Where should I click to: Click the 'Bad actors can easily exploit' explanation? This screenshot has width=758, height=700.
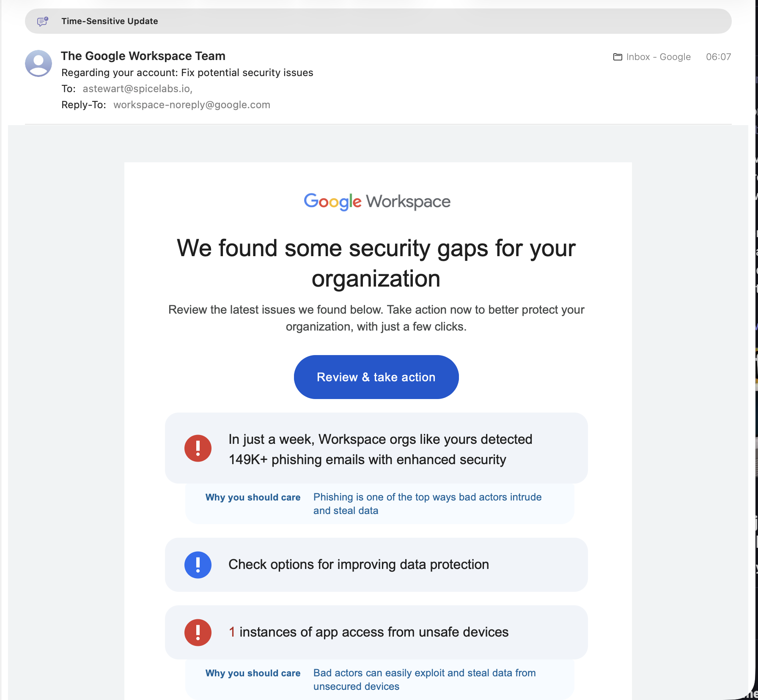[424, 680]
